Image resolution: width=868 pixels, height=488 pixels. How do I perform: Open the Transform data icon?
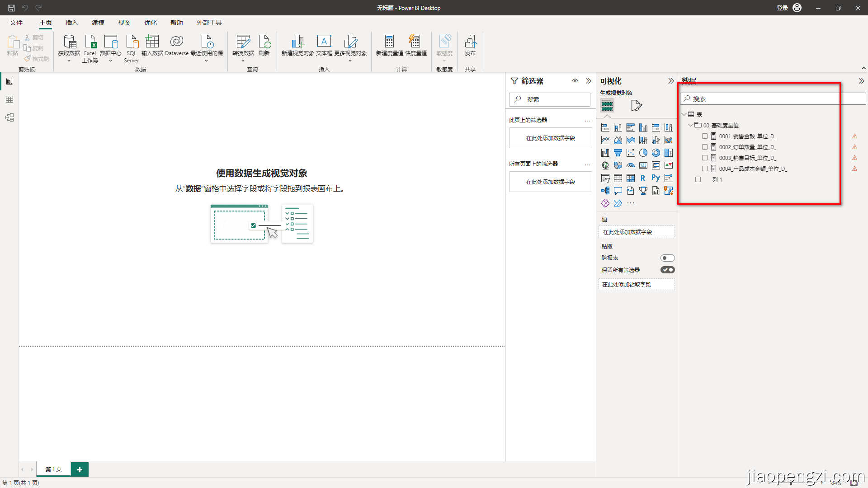[243, 42]
